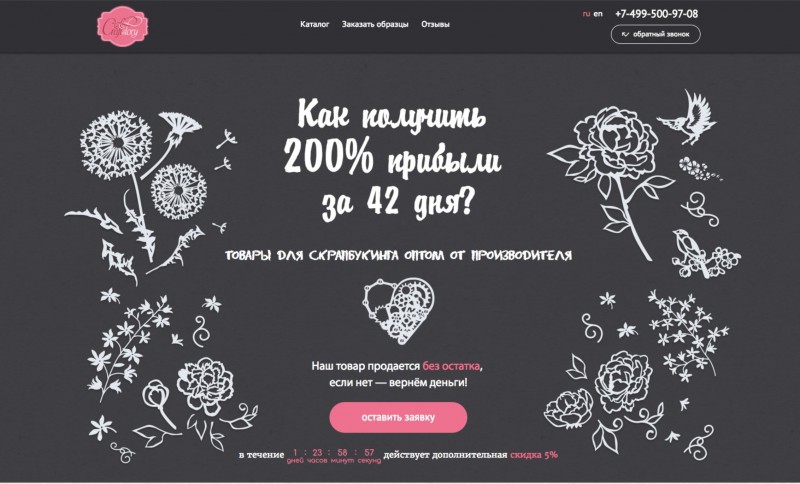Click the headline Как получить 200% прибыли

(x=392, y=137)
